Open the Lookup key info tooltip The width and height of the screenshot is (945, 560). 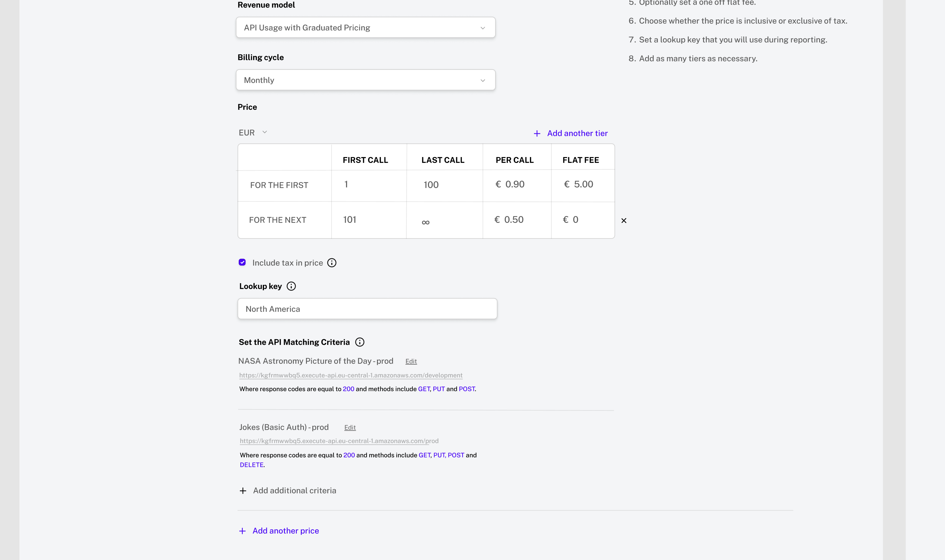(291, 286)
